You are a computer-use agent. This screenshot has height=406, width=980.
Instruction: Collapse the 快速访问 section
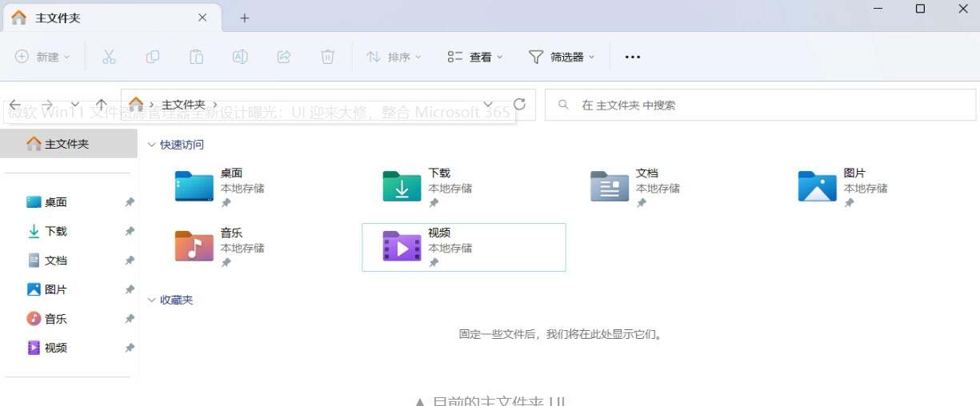(x=151, y=145)
